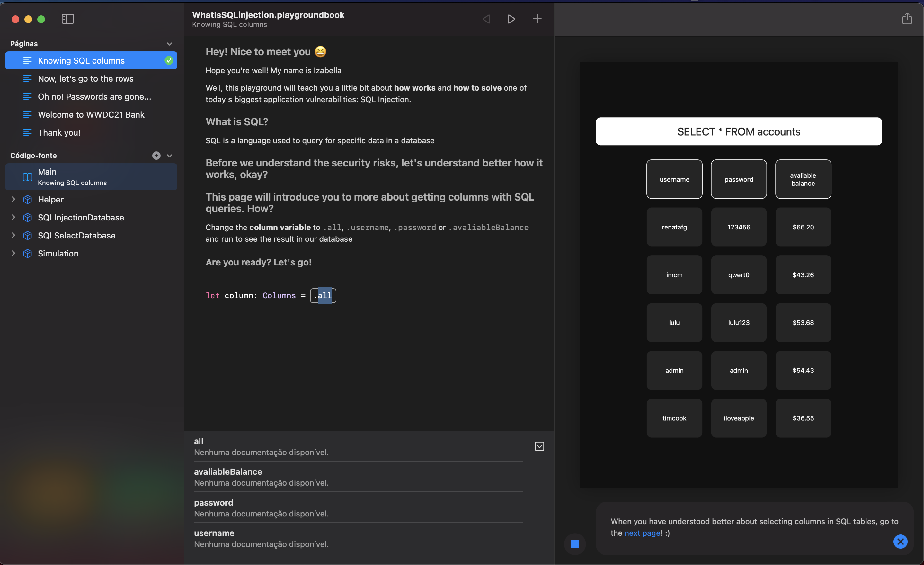Image resolution: width=924 pixels, height=565 pixels.
Task: Collapse the Páginas section
Action: (170, 44)
